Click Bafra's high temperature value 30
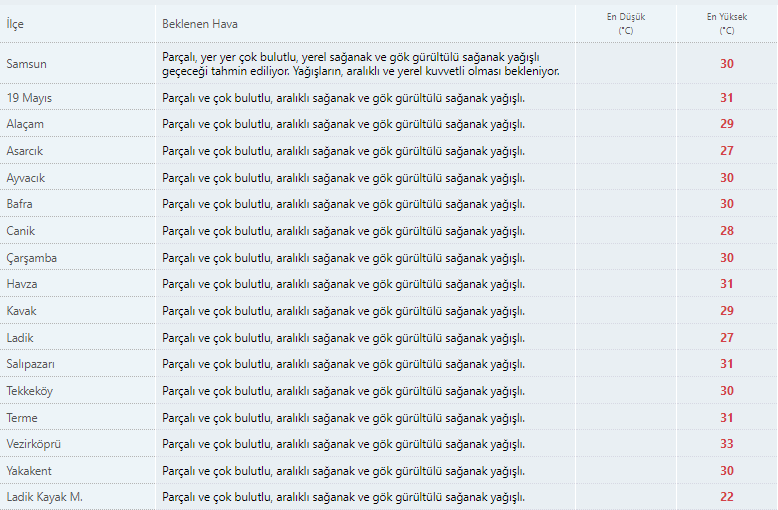 point(727,204)
